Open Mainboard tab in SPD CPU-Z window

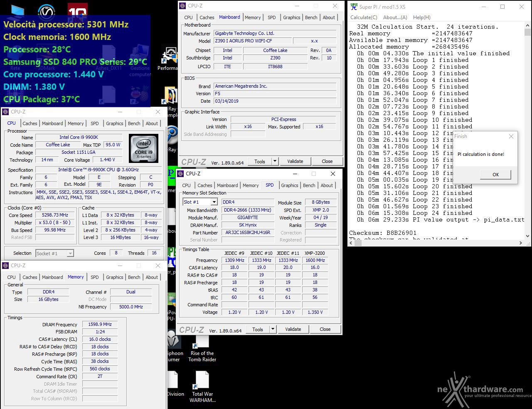[227, 185]
